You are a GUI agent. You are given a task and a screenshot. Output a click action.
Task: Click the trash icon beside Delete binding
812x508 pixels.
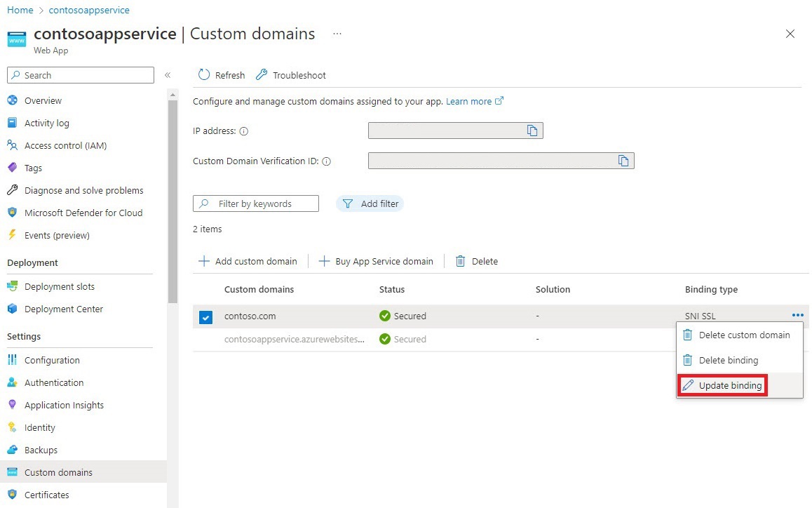pyautogui.click(x=688, y=360)
